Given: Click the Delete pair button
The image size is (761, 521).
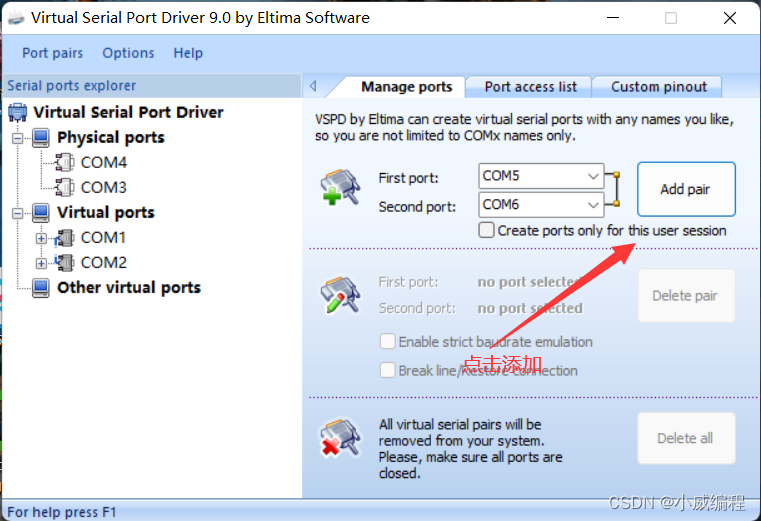Looking at the screenshot, I should (686, 296).
